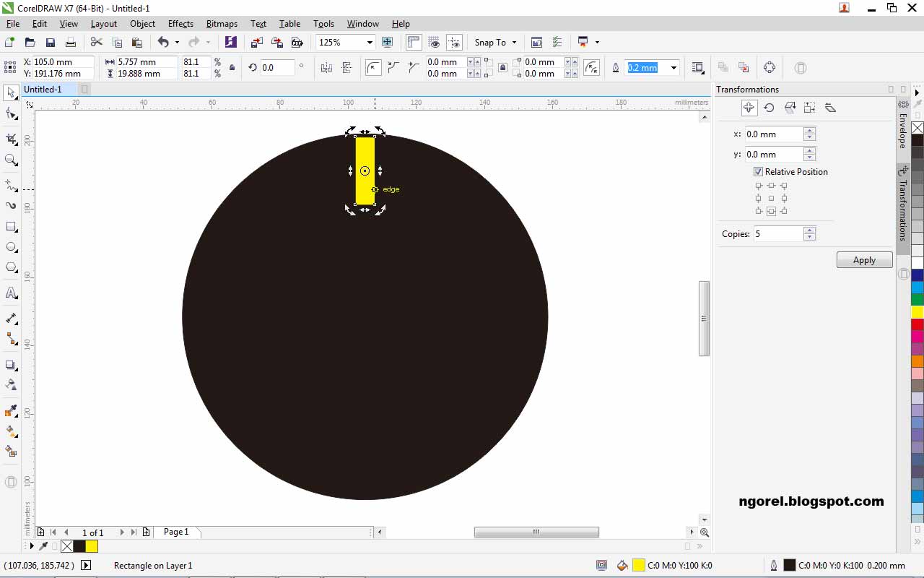This screenshot has height=578, width=924.
Task: Increase the Copies value with the stepper
Action: click(x=809, y=230)
